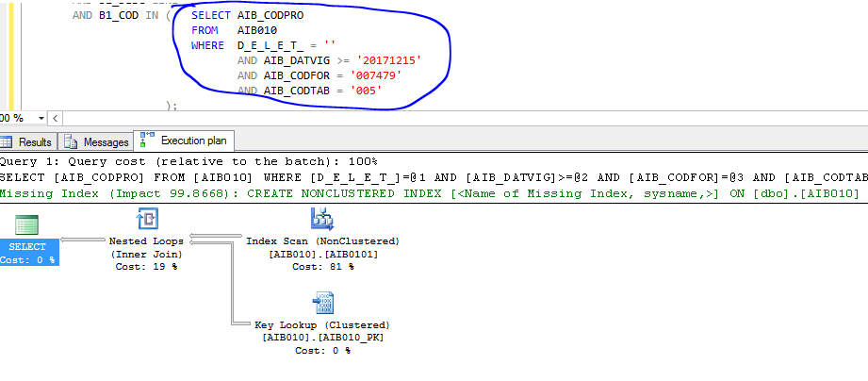Open the Execution plan tab
868x381 pixels.
point(192,141)
